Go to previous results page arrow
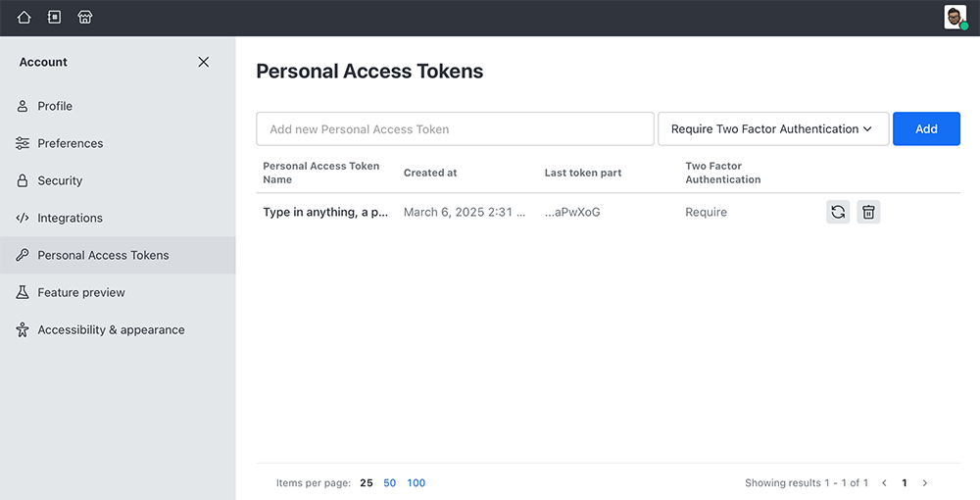 click(x=884, y=482)
